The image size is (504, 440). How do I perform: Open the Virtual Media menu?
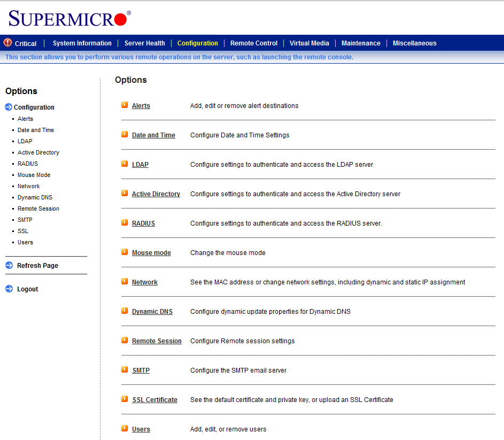(309, 43)
